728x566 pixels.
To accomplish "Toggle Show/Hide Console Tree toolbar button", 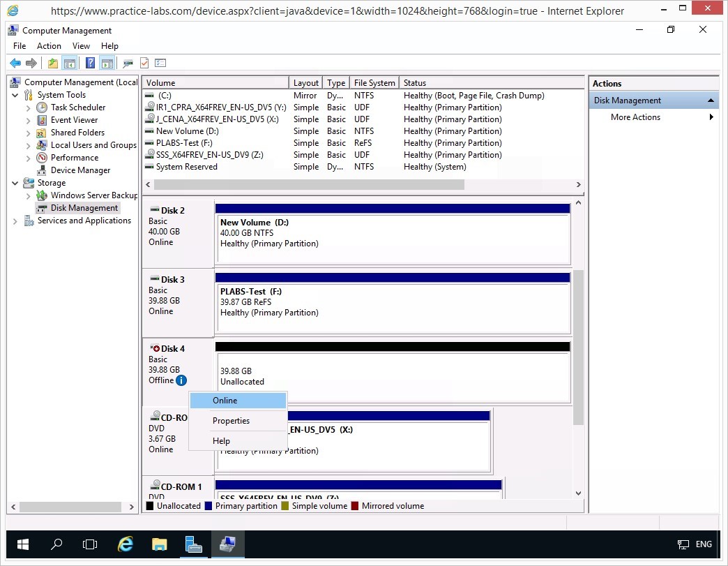I will pyautogui.click(x=70, y=64).
